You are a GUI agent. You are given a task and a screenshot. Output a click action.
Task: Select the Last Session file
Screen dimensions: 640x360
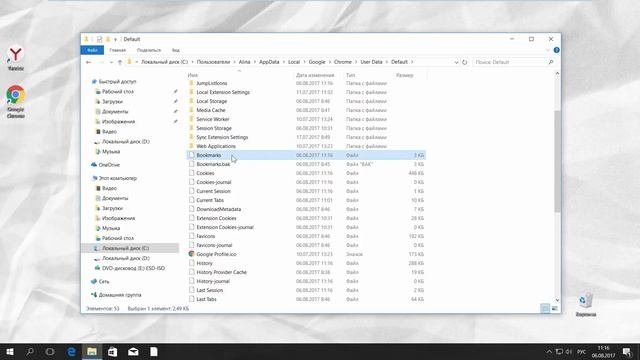[209, 290]
